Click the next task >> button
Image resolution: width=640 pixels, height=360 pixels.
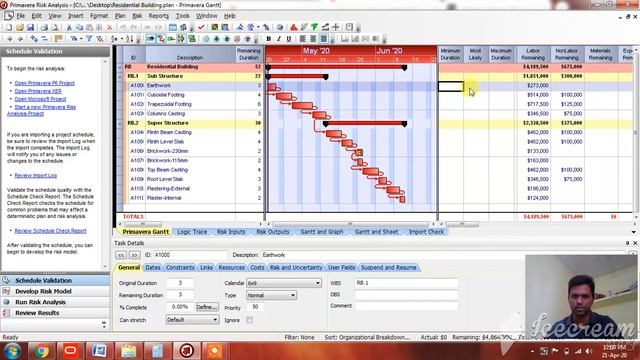pyautogui.click(x=134, y=255)
